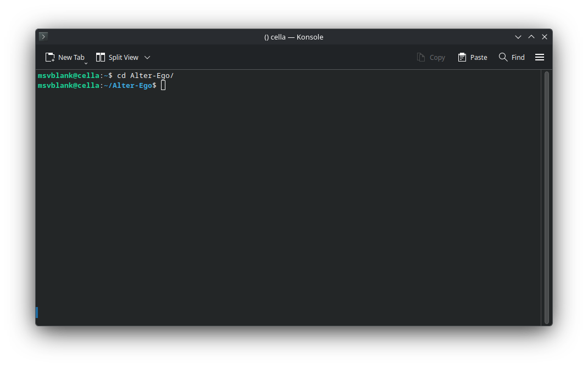
Task: Open the hamburger menu
Action: pos(540,57)
